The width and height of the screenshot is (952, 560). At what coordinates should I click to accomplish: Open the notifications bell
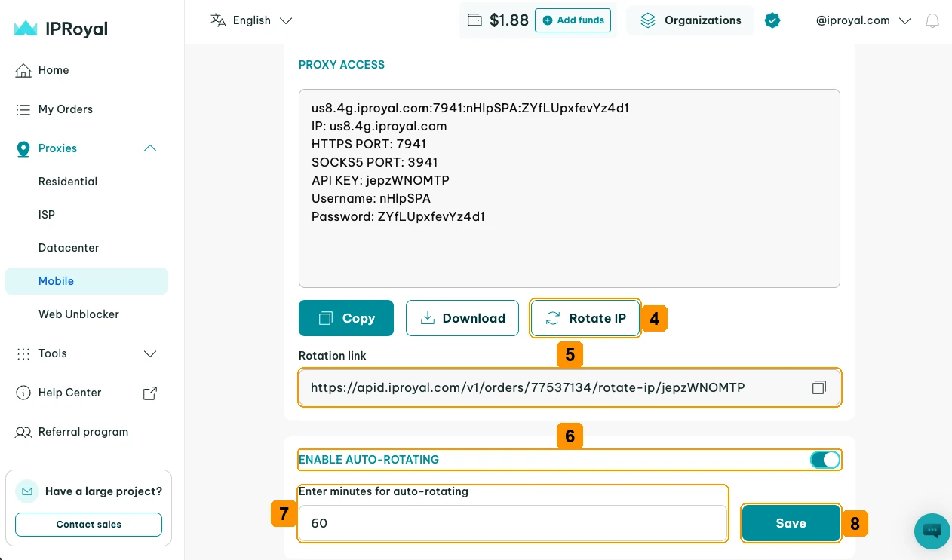tap(932, 20)
